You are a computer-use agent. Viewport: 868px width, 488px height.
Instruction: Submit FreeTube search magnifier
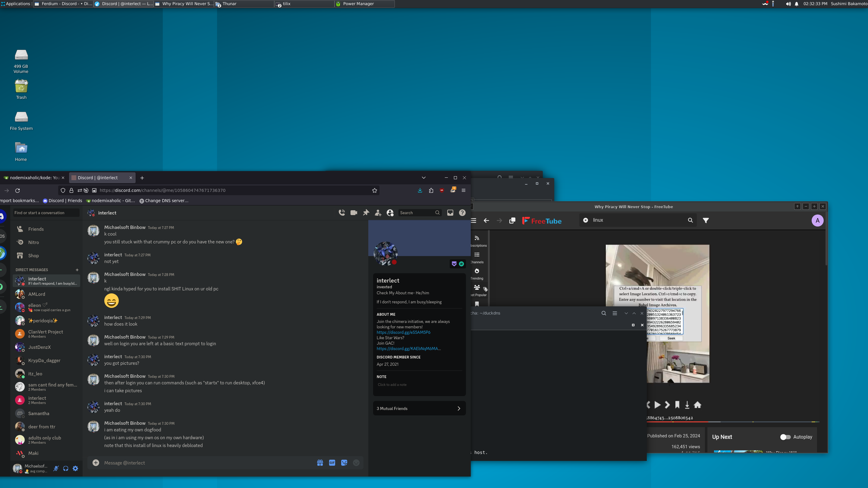(690, 220)
